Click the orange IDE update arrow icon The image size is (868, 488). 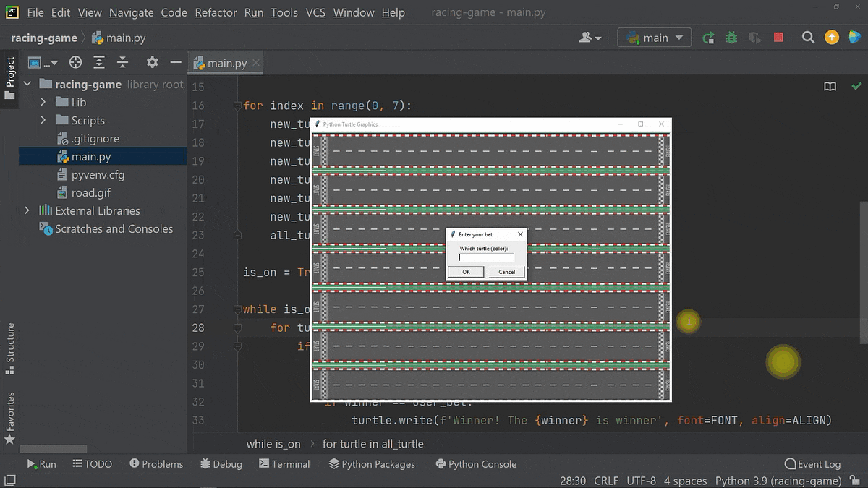832,38
